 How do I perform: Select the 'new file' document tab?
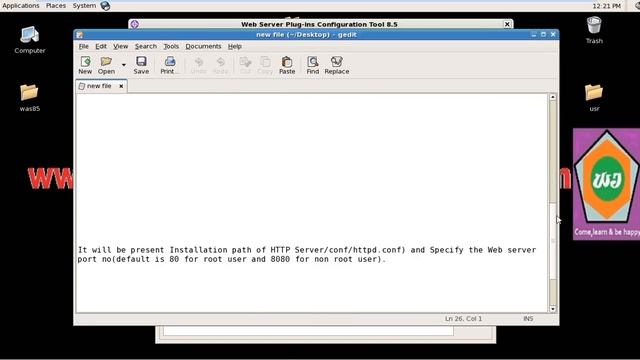[x=98, y=86]
